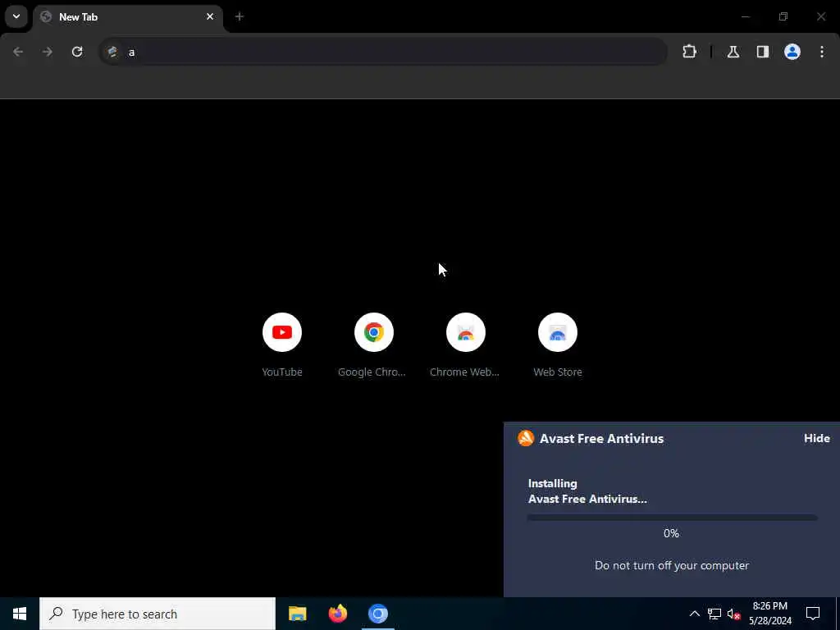
Task: Click the Avast logo icon
Action: (526, 438)
